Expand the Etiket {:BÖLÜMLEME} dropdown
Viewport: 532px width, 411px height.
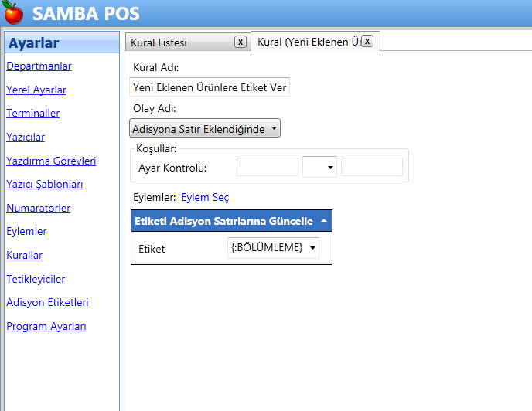click(274, 248)
